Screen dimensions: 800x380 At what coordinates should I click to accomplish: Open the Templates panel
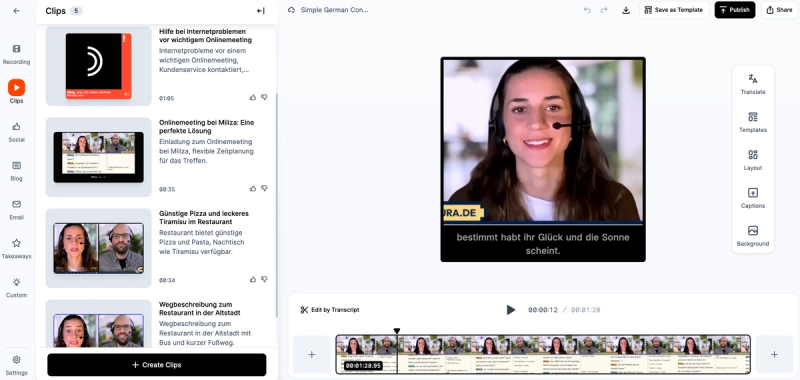pyautogui.click(x=753, y=122)
